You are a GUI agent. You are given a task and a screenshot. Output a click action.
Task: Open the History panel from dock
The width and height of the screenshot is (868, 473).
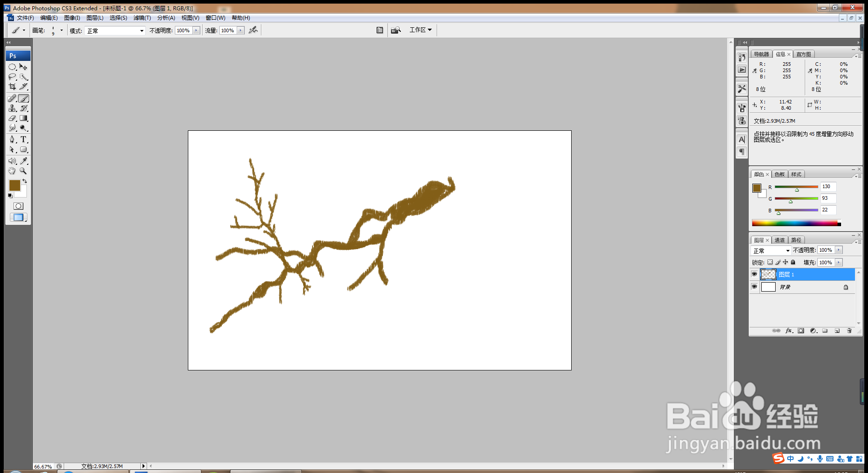point(742,58)
